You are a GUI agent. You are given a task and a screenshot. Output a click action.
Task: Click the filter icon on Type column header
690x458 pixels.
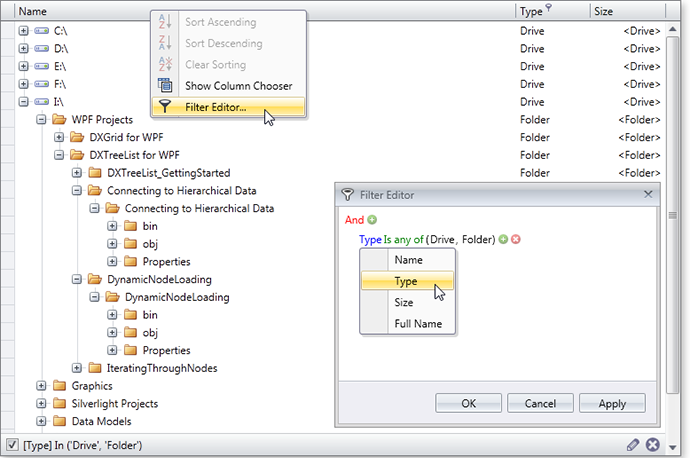[x=548, y=8]
